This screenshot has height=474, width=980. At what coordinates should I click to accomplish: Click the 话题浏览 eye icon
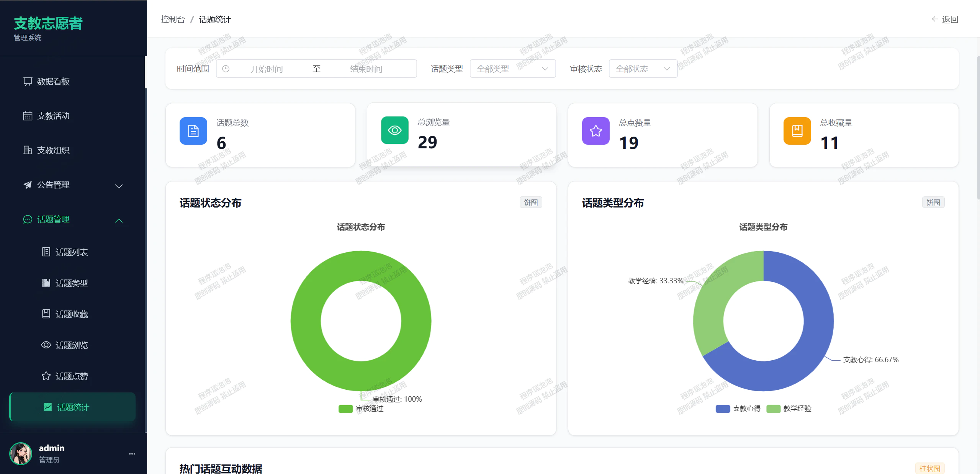tap(46, 345)
